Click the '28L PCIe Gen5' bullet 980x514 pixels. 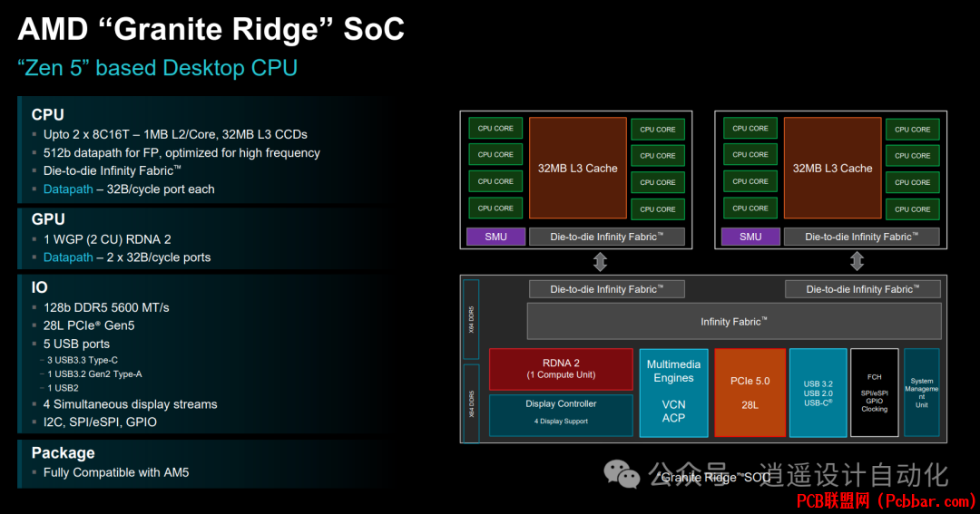pos(89,325)
